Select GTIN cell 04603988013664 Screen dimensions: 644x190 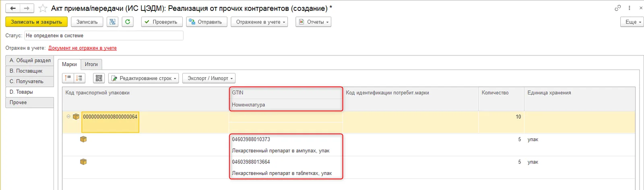point(286,162)
